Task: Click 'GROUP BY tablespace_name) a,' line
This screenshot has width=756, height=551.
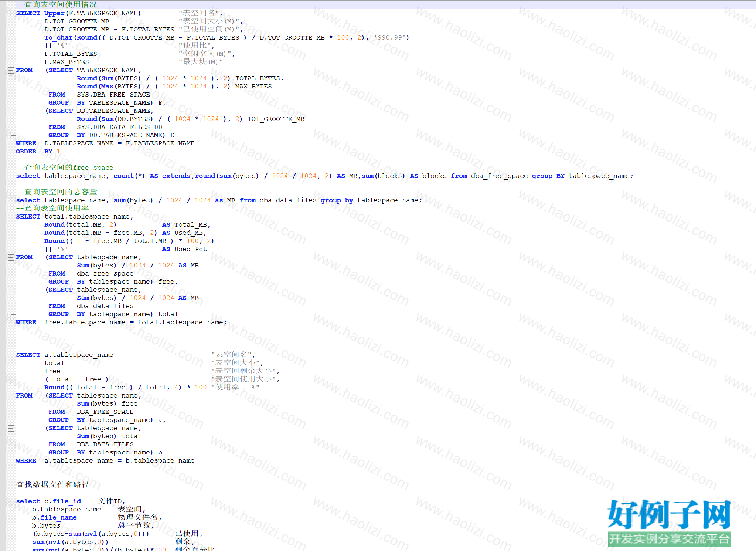Action: 107,420
